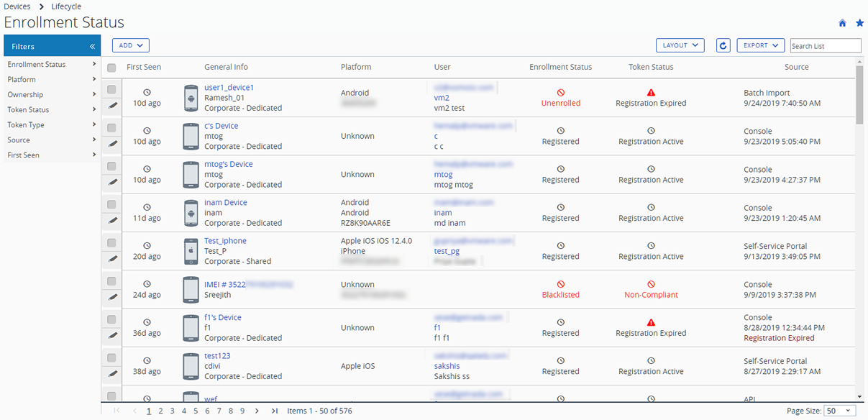Open the LAYOUT dropdown
The image size is (868, 420).
pyautogui.click(x=680, y=45)
